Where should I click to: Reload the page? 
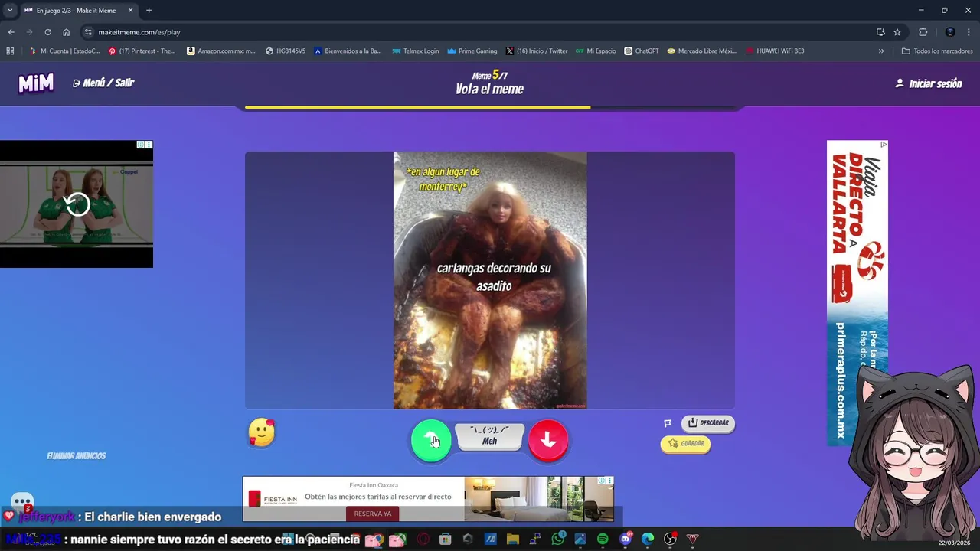47,32
